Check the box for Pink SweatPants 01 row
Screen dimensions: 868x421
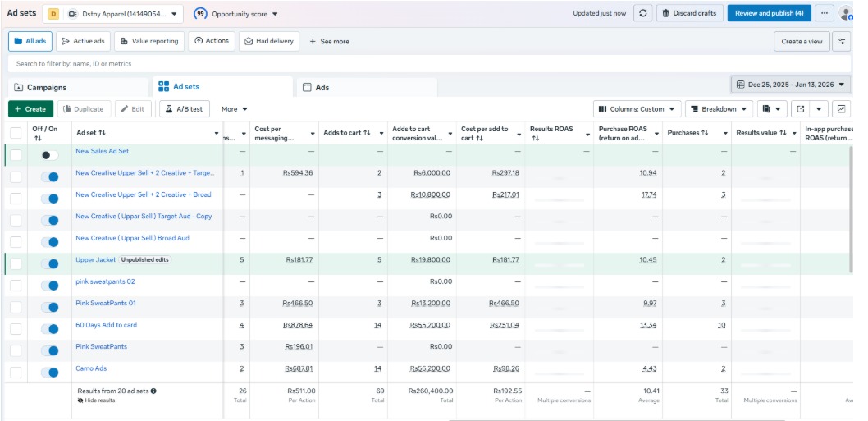point(16,307)
